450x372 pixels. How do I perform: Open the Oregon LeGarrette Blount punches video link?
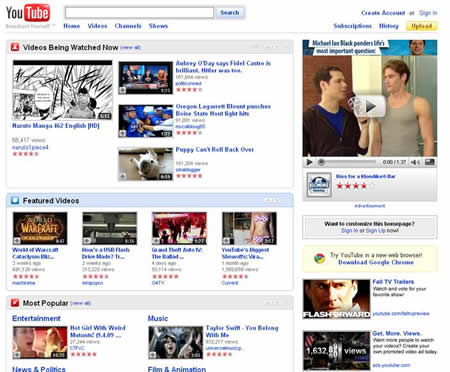pos(223,110)
